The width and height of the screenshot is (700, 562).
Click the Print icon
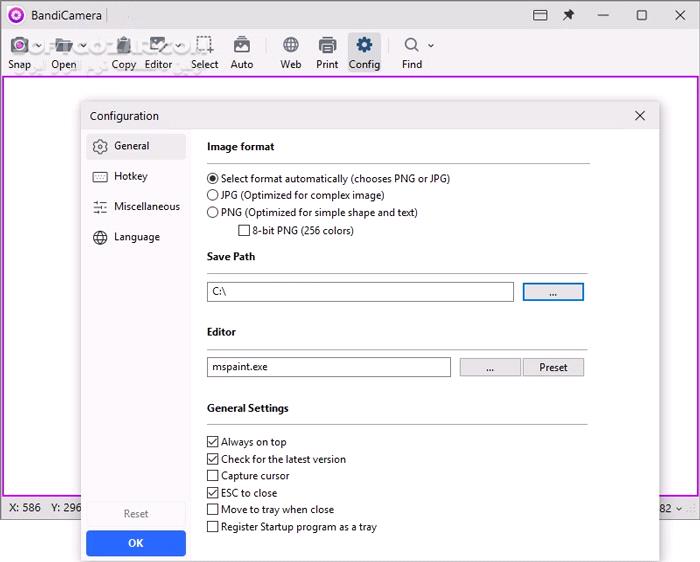click(x=327, y=46)
